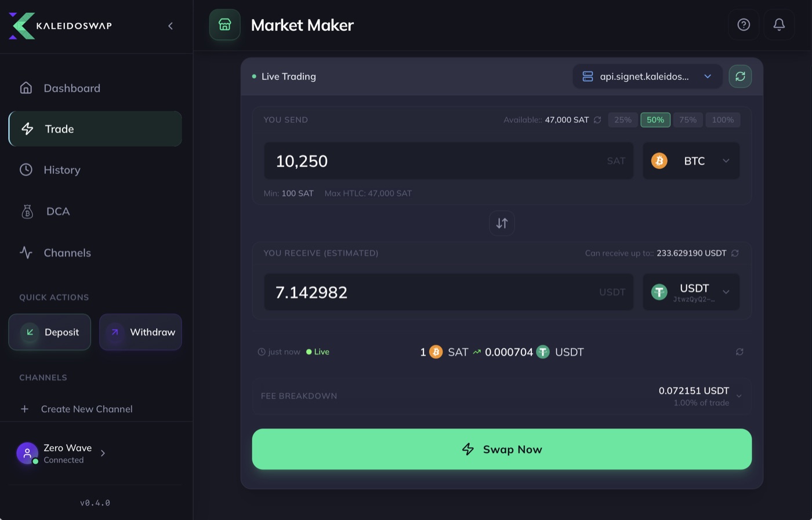The height and width of the screenshot is (520, 812).
Task: Click the 'Max HTLC: 47,000 SAT' text
Action: point(368,194)
